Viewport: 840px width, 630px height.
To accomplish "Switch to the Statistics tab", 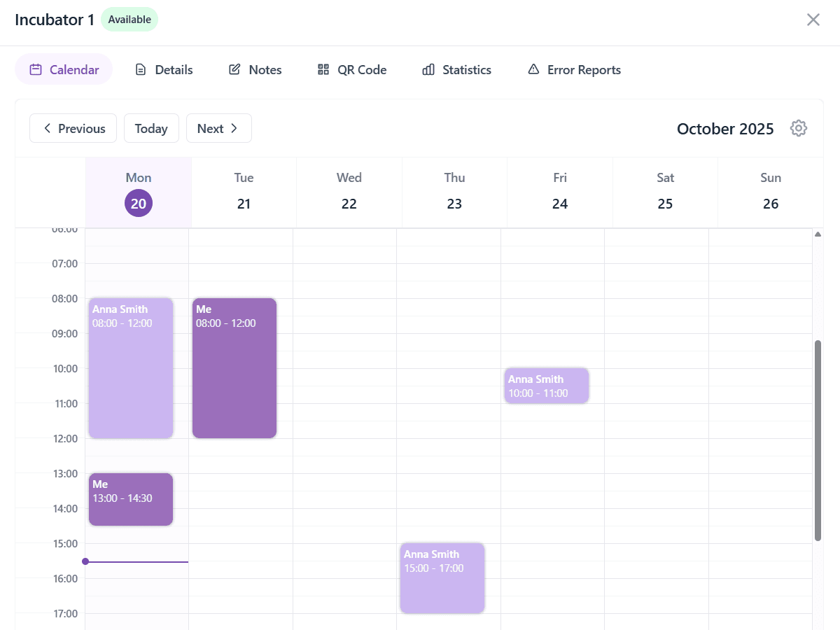I will pos(465,69).
